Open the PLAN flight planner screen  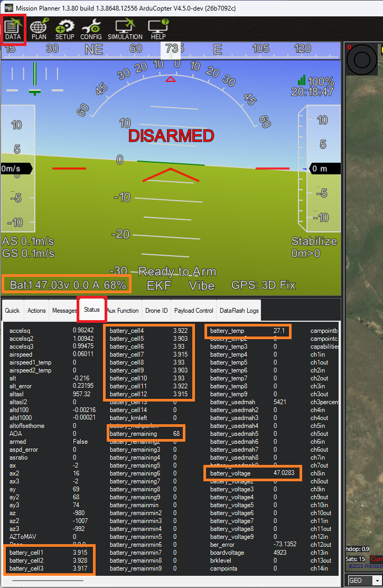tap(39, 30)
